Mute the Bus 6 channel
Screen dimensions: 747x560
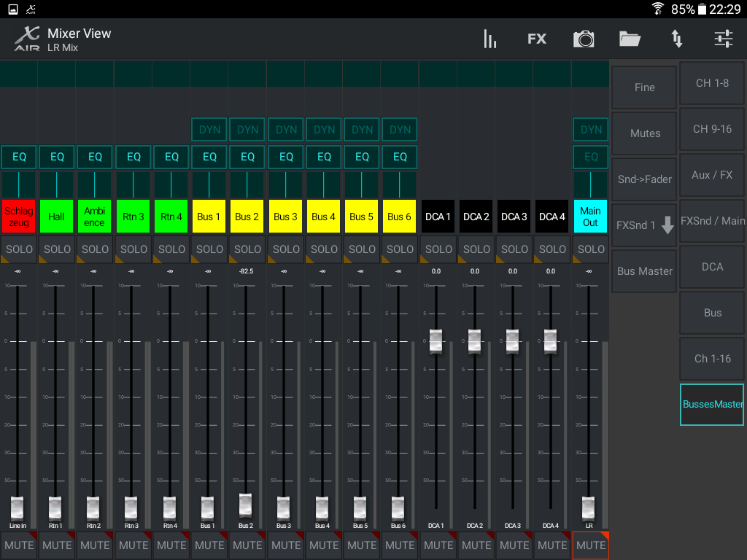[x=400, y=545]
